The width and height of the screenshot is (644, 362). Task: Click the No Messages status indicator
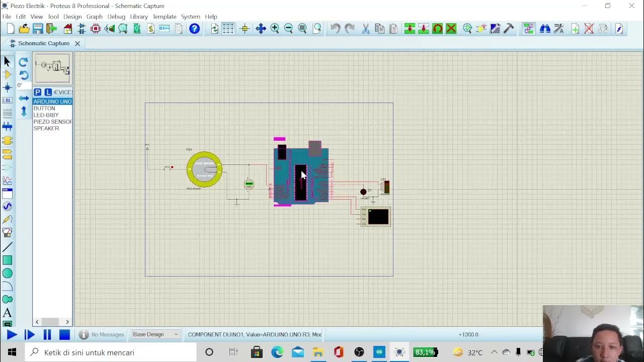click(x=102, y=334)
